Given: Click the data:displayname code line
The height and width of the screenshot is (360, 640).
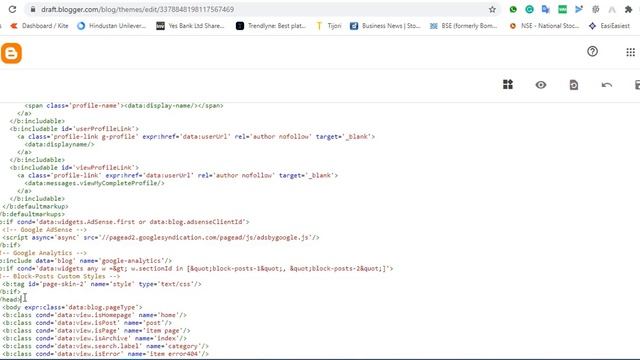Looking at the screenshot, I should pyautogui.click(x=60, y=144).
